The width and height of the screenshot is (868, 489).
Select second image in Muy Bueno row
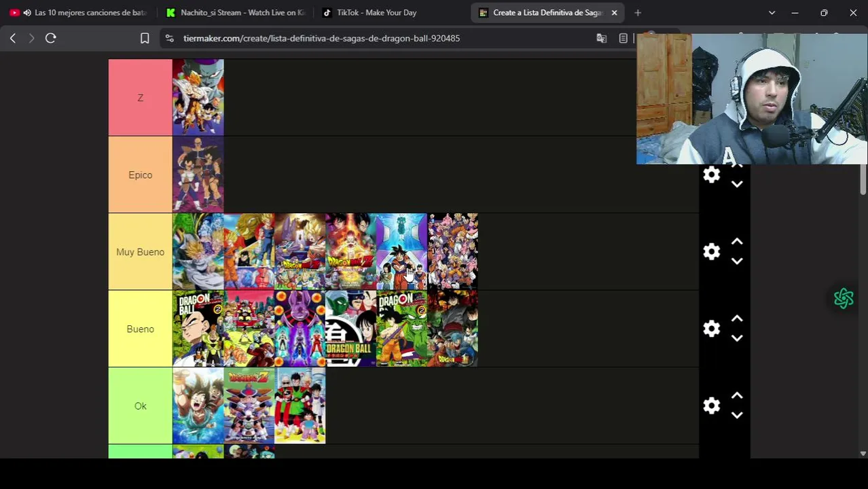coord(249,252)
